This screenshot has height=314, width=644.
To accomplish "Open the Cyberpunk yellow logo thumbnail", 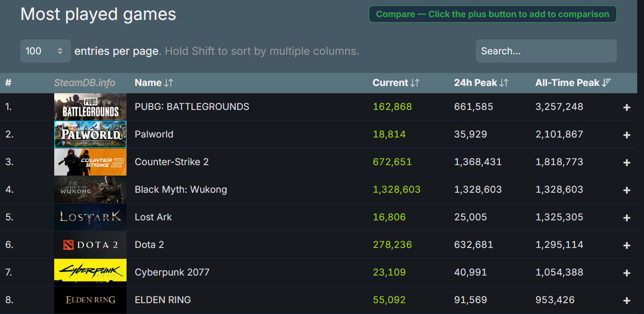I will point(90,272).
